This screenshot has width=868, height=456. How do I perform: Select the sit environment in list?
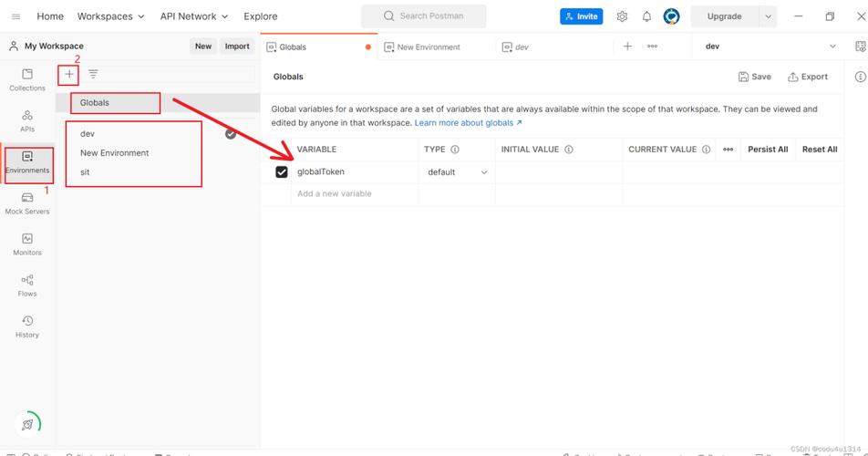point(85,172)
